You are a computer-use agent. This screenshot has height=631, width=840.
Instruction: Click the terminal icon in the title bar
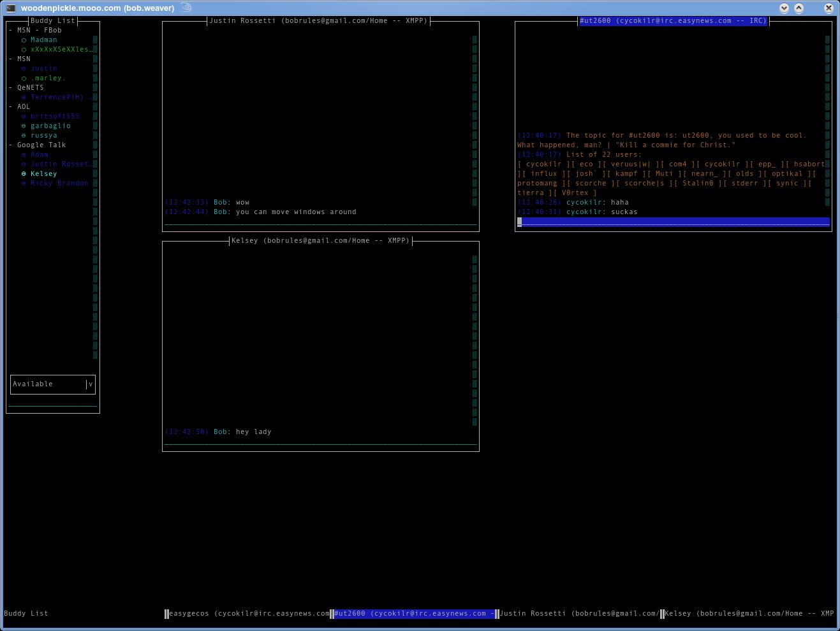pyautogui.click(x=11, y=8)
